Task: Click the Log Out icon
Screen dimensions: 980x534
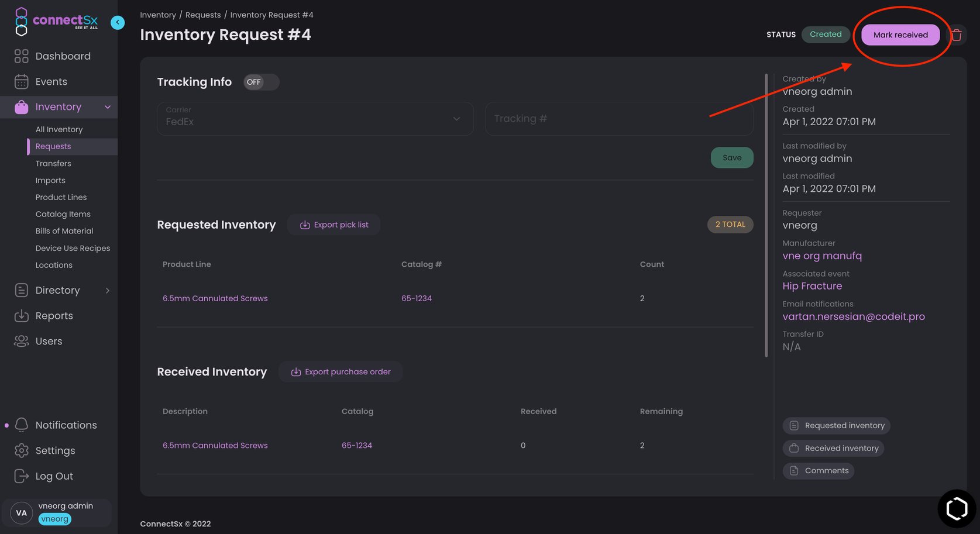Action: [21, 476]
